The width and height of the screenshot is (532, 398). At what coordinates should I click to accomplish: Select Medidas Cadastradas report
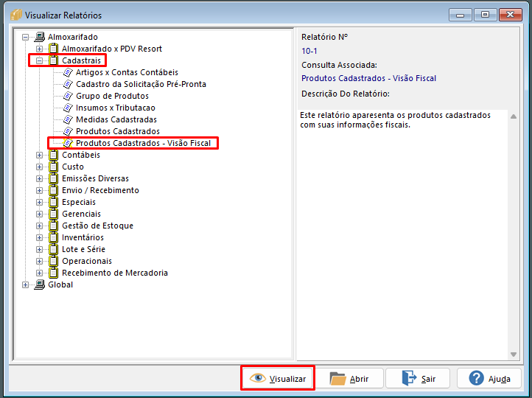(x=116, y=119)
